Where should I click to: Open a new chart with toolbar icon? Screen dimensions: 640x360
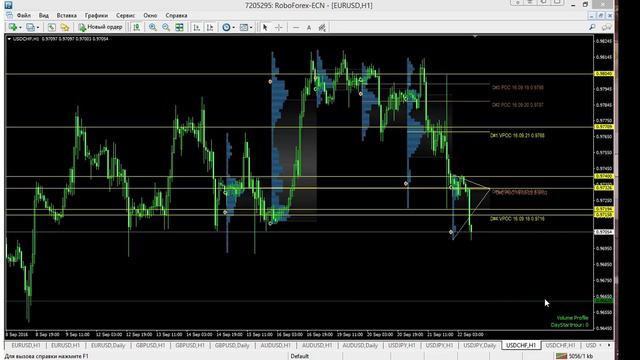coord(13,27)
